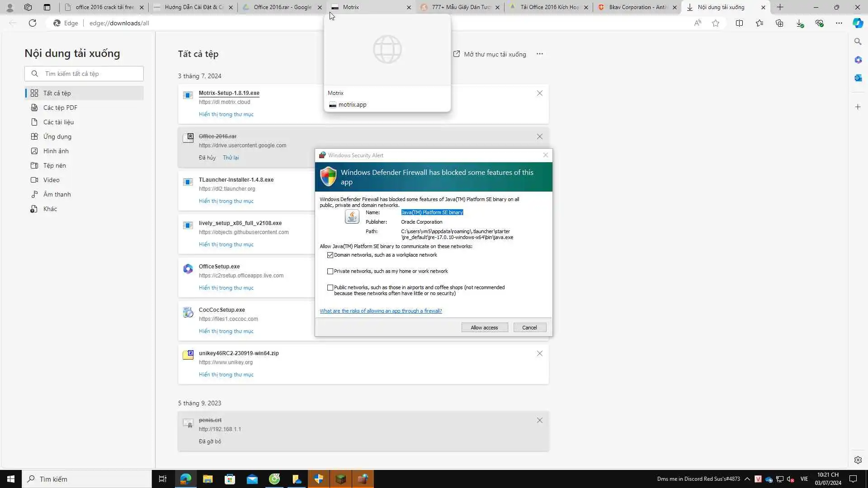Show hidden system tray icons chevron
Viewport: 868px width, 488px height.
pyautogui.click(x=747, y=479)
